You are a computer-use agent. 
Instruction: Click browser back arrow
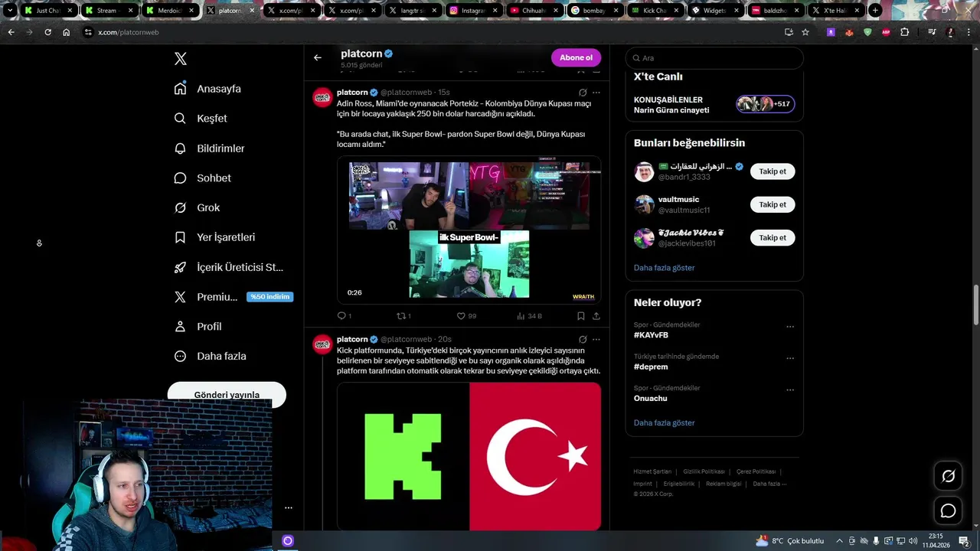11,32
